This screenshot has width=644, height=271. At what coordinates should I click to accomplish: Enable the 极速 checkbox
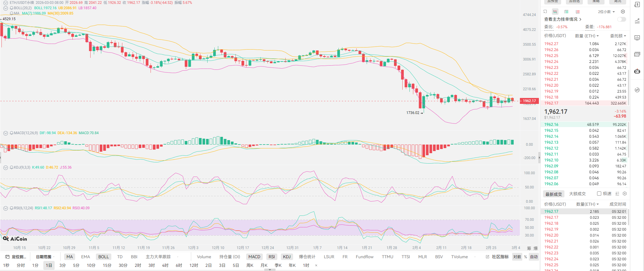599,194
